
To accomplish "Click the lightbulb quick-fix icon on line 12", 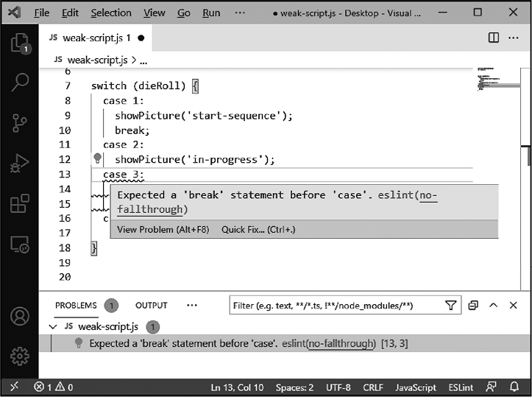I will (x=96, y=159).
